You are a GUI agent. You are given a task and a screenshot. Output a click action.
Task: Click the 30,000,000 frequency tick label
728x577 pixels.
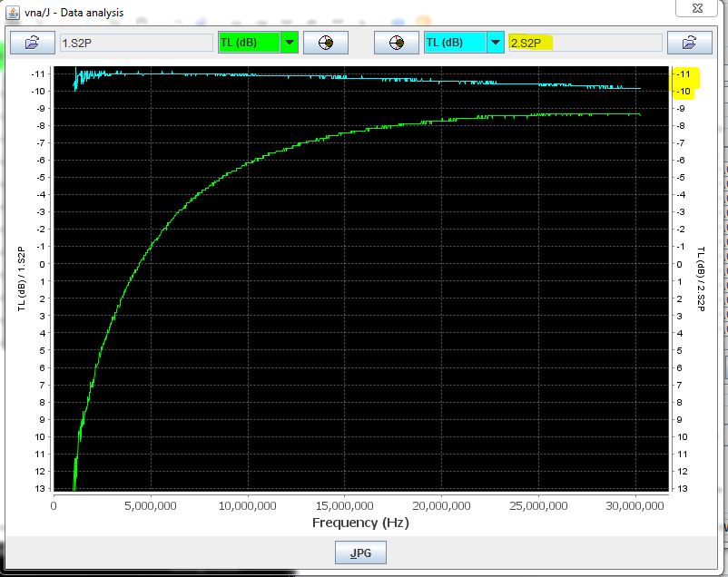[636, 504]
